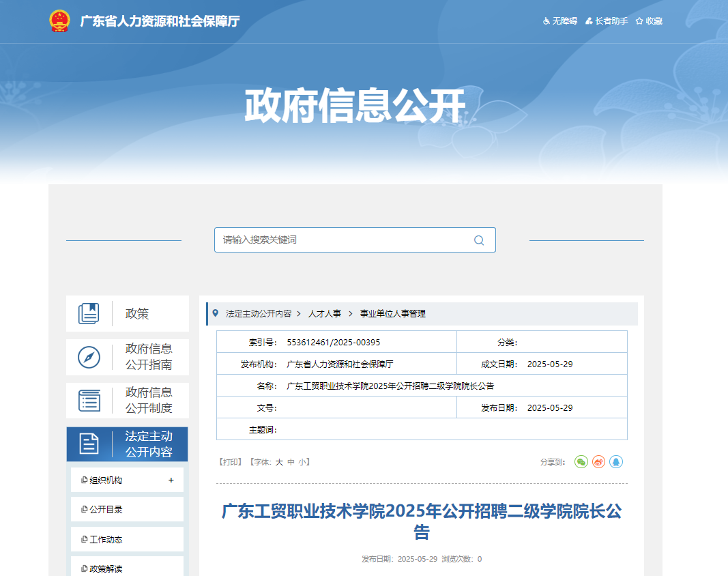
Task: Open 工作动态 submenu item
Action: click(127, 539)
